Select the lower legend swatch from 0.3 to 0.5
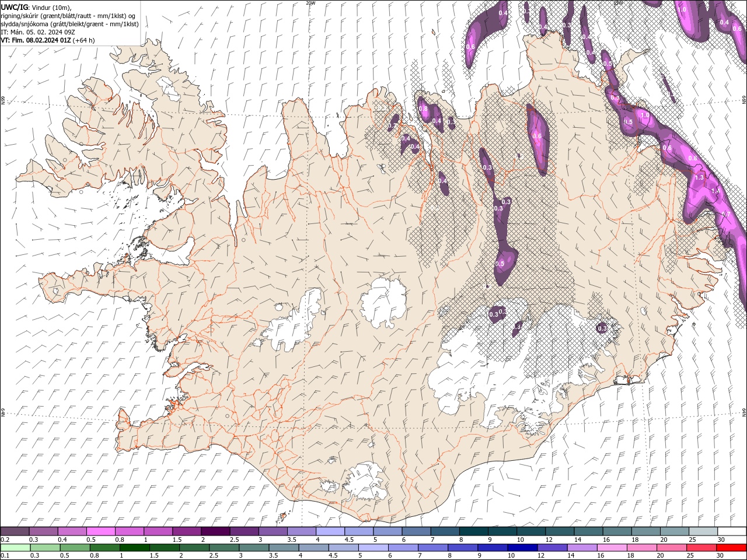 (45, 548)
